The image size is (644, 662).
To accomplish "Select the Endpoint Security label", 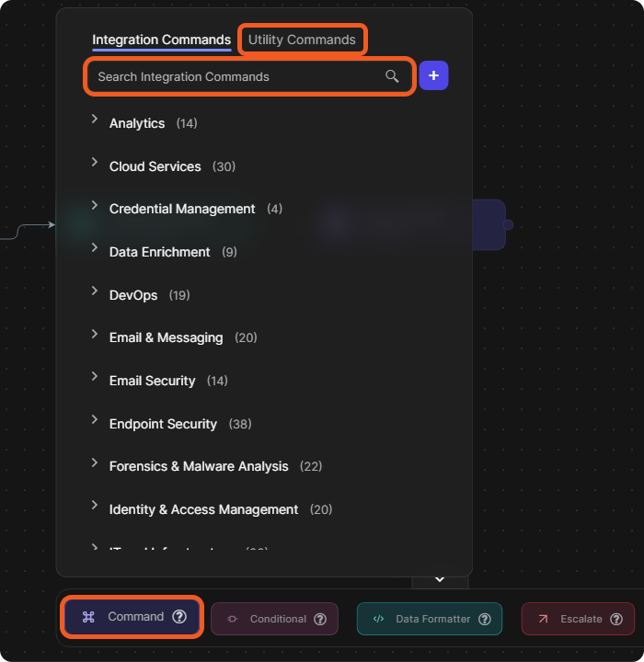I will [163, 424].
